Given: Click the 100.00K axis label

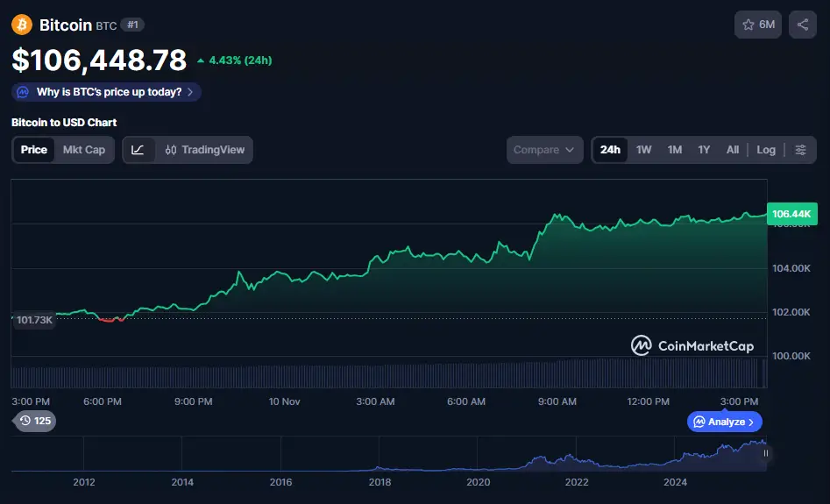Looking at the screenshot, I should click(x=791, y=356).
